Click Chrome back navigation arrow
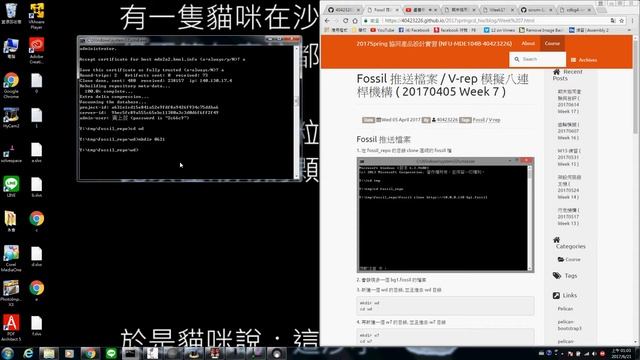640x360 pixels. click(x=327, y=20)
